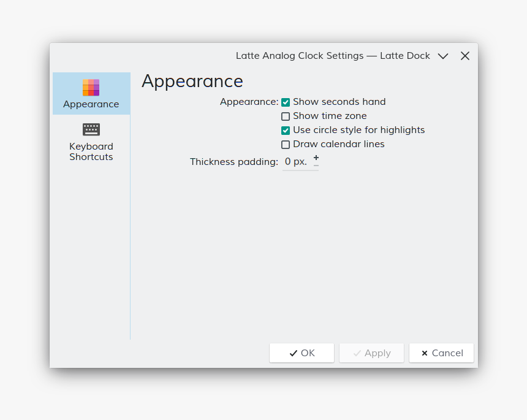Confirm settings with OK button
Image resolution: width=527 pixels, height=420 pixels.
coord(301,353)
